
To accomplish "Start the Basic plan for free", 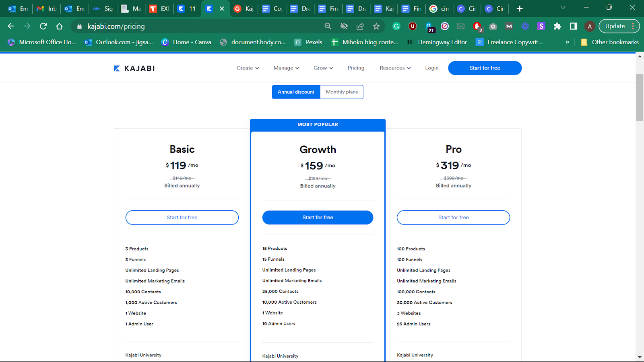I will click(182, 218).
